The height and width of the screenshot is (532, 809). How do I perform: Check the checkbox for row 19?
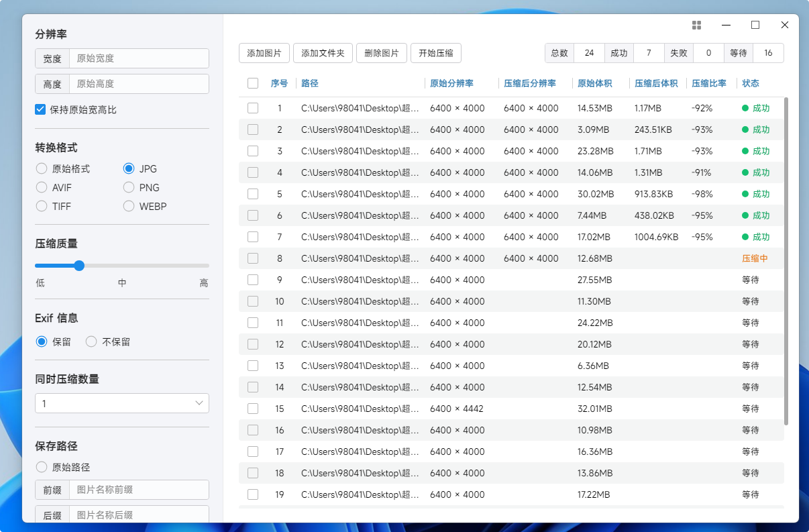click(253, 494)
